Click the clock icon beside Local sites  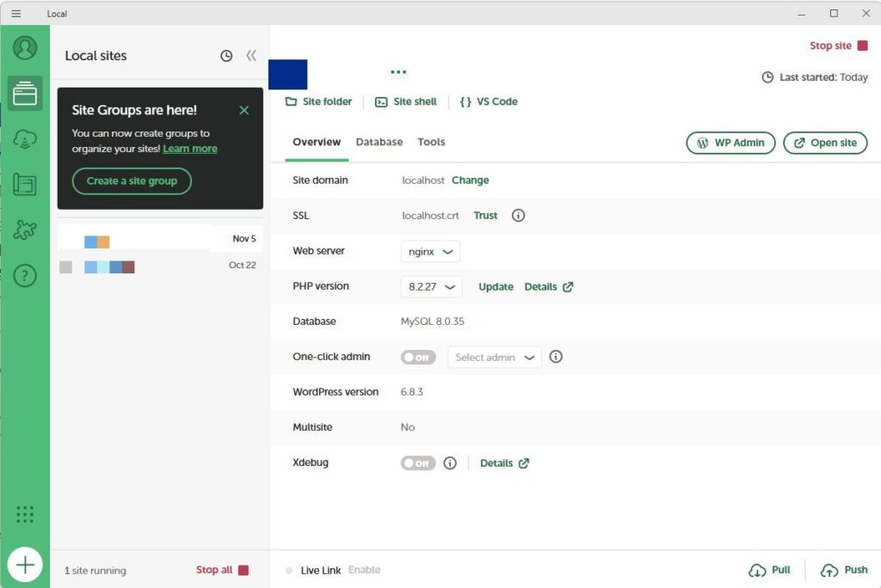226,56
